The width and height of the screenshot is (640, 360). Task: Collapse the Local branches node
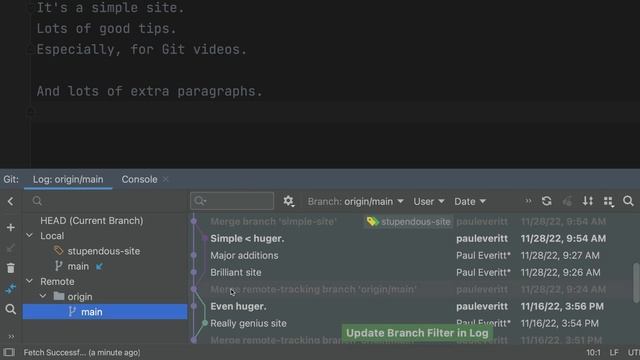tap(29, 236)
